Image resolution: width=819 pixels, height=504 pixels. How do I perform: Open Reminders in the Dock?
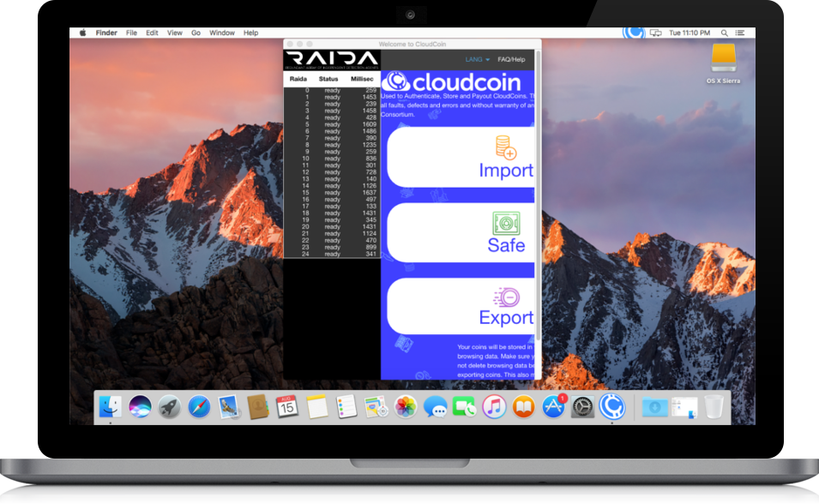click(x=346, y=407)
